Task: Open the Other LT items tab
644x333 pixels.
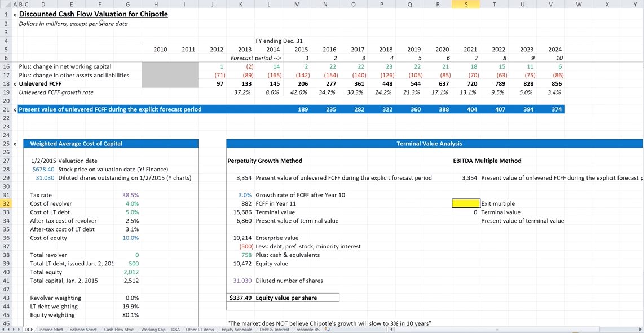Action: tap(200, 329)
